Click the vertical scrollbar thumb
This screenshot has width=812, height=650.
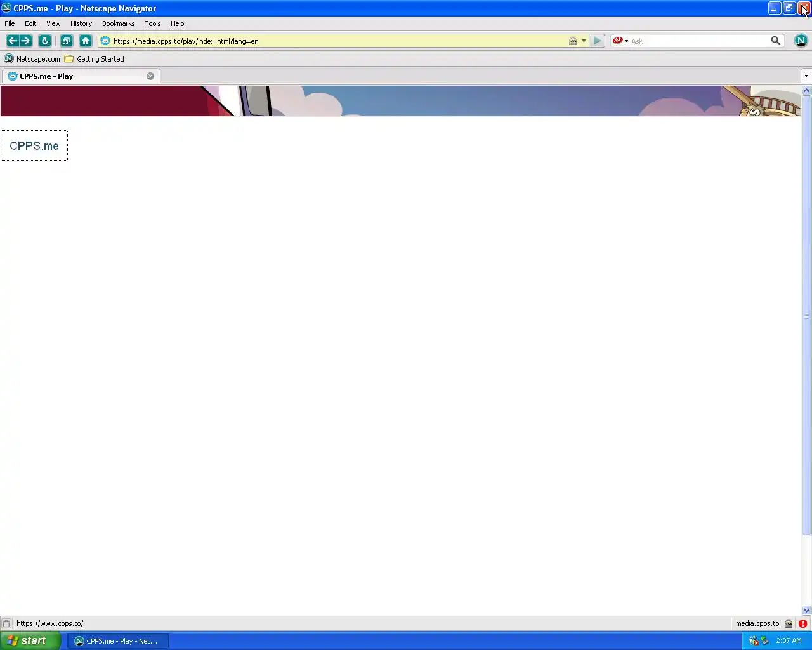[x=807, y=316]
